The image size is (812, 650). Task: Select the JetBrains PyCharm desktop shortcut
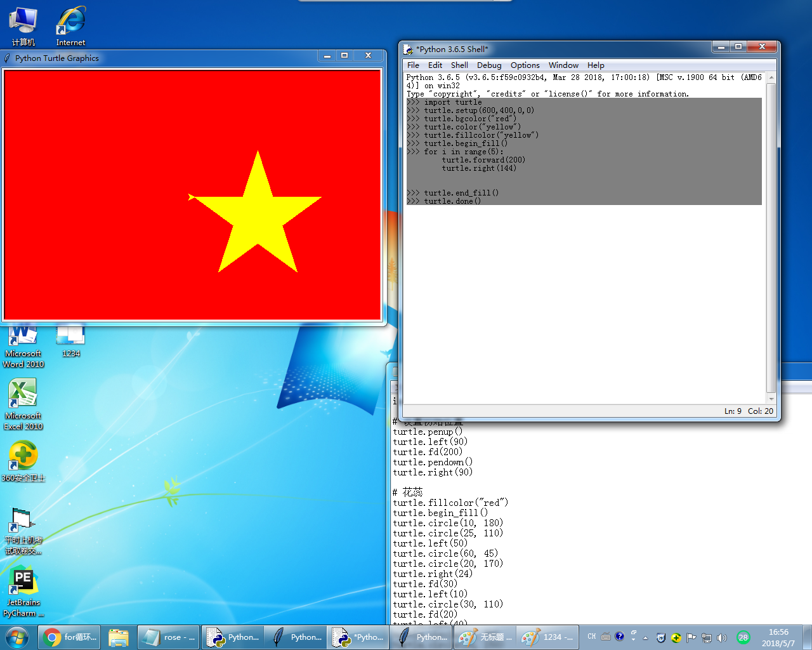[x=23, y=592]
